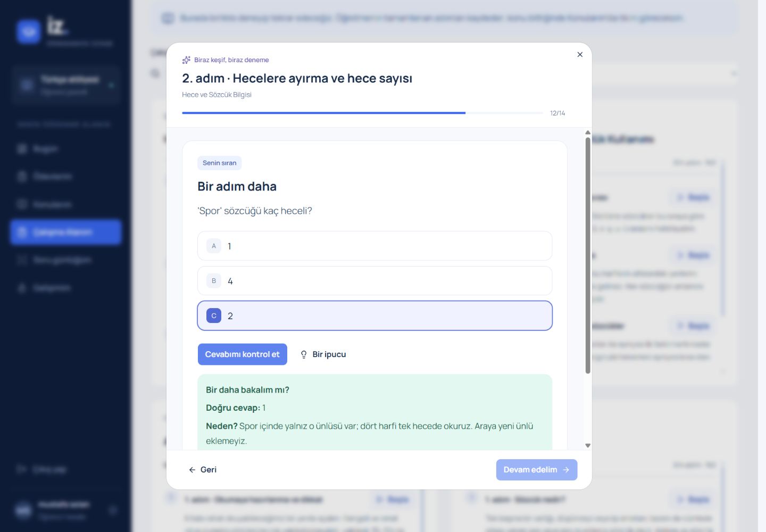Click the dialog scrollbar's down arrow
The image size is (766, 532).
click(x=588, y=446)
